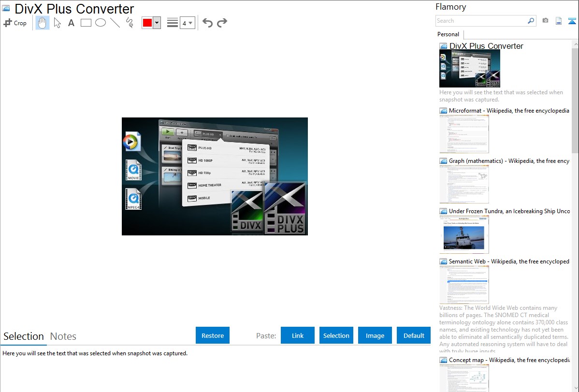Click the 'Here you will see the text' note under DivX thumbnail
This screenshot has height=392, width=579.
point(501,96)
